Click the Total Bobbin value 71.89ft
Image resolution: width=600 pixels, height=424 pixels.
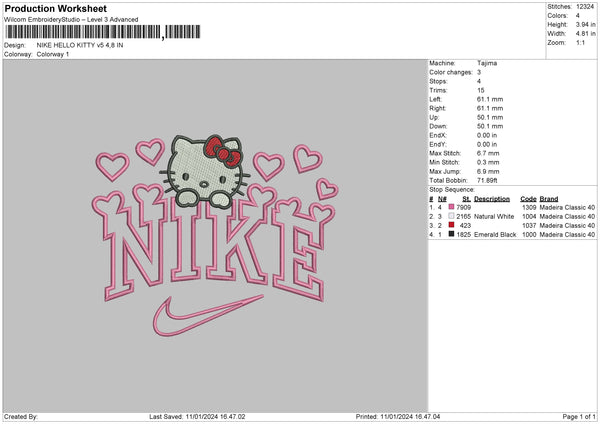487,181
